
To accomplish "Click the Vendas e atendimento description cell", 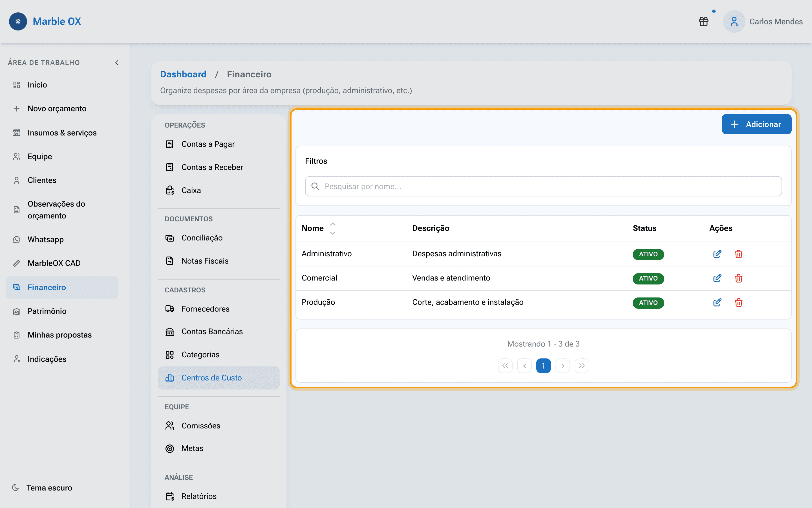I will (451, 278).
